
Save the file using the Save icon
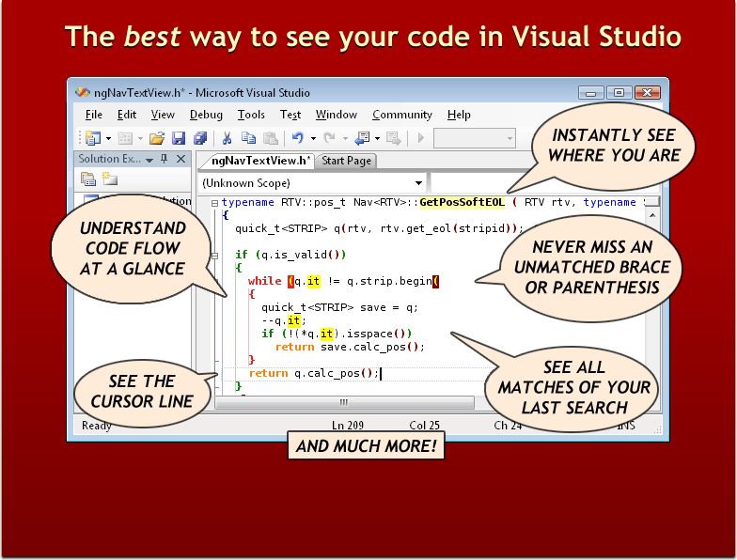(178, 138)
